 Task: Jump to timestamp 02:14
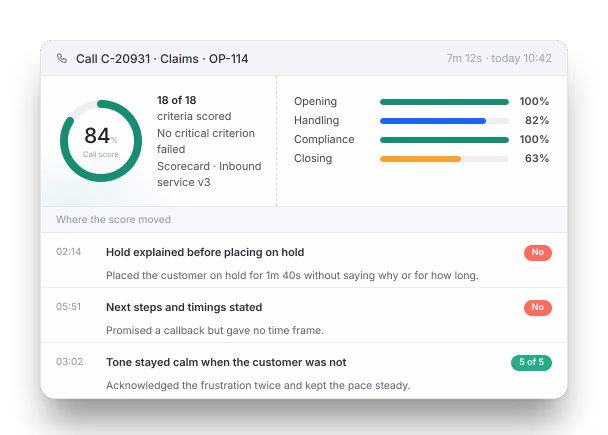click(x=69, y=252)
